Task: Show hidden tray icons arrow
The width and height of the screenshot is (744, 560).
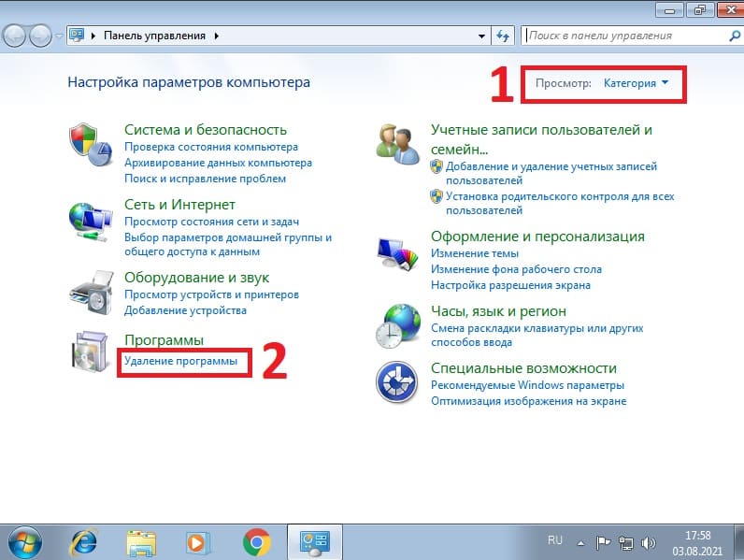Action: pos(580,543)
